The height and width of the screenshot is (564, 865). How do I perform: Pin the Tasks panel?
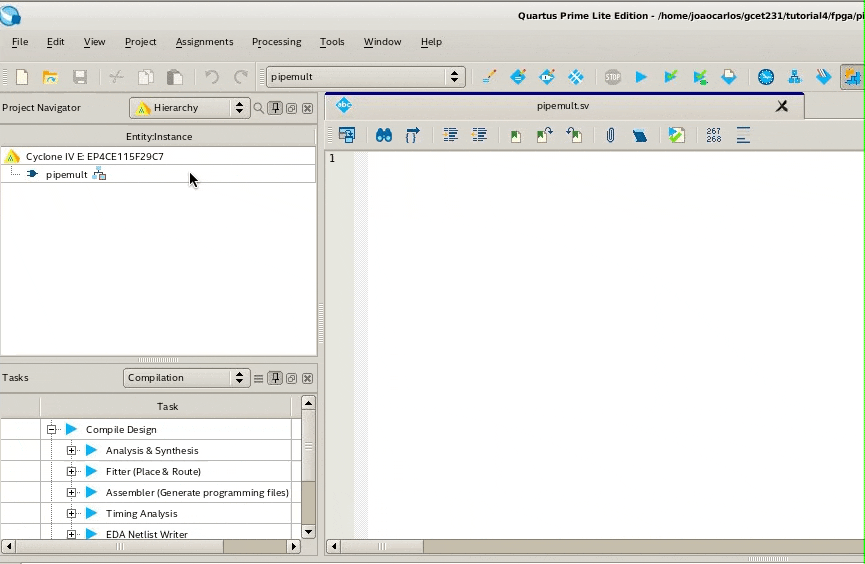click(x=275, y=378)
